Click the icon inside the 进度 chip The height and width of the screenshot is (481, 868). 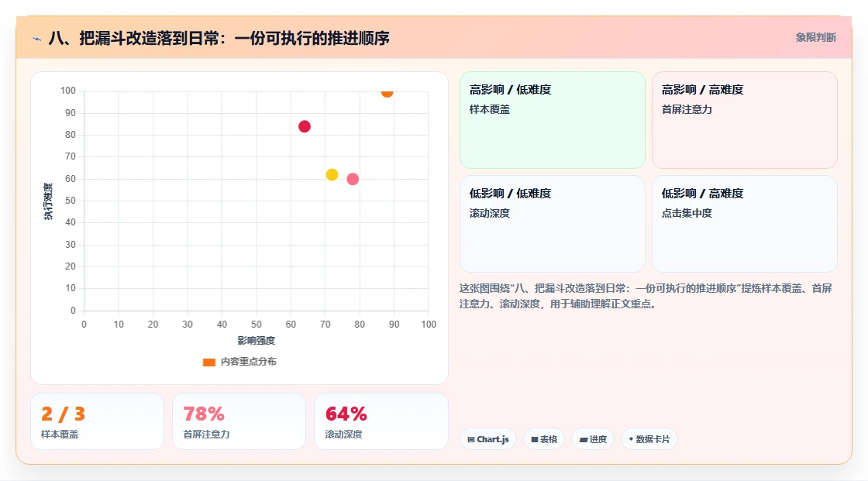584,440
